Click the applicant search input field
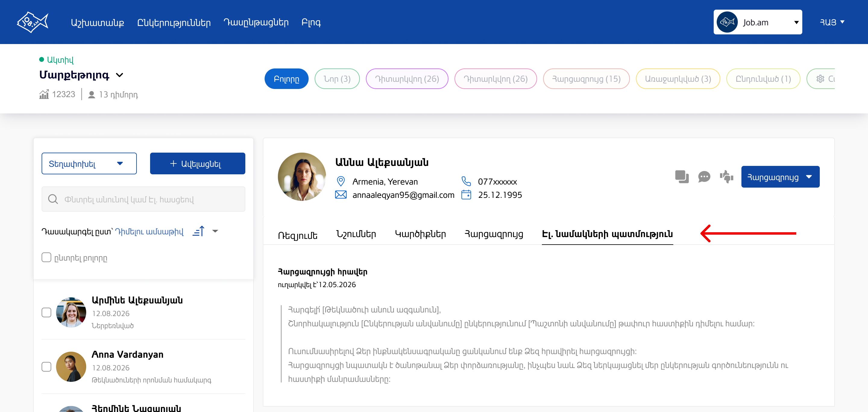This screenshot has height=412, width=868. [x=143, y=199]
